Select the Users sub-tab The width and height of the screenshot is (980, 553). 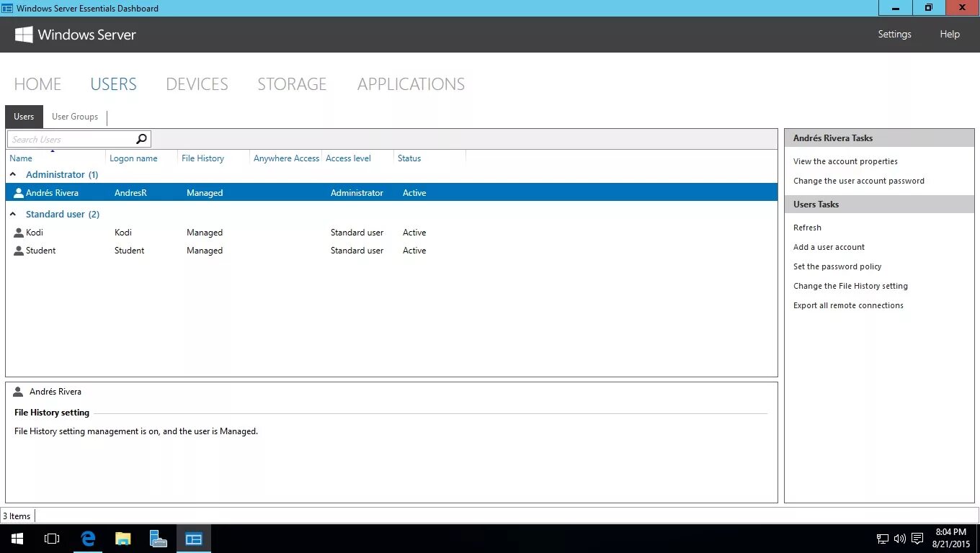(x=24, y=117)
